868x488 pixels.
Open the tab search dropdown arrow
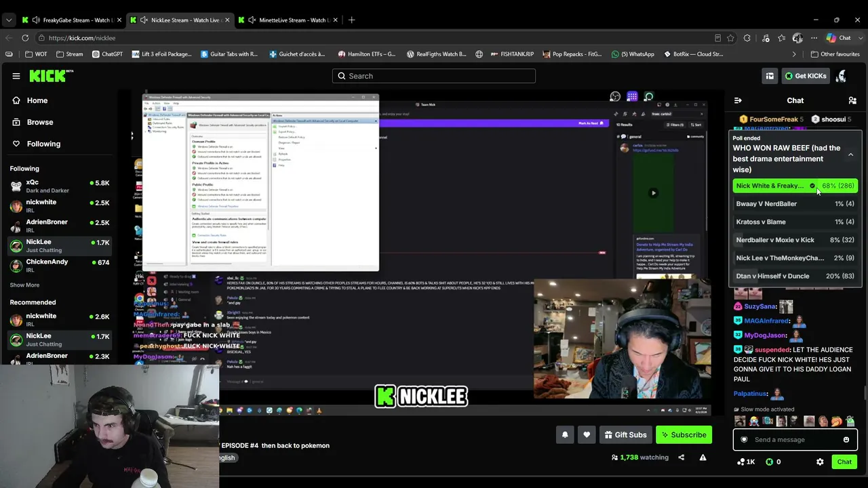(x=9, y=20)
